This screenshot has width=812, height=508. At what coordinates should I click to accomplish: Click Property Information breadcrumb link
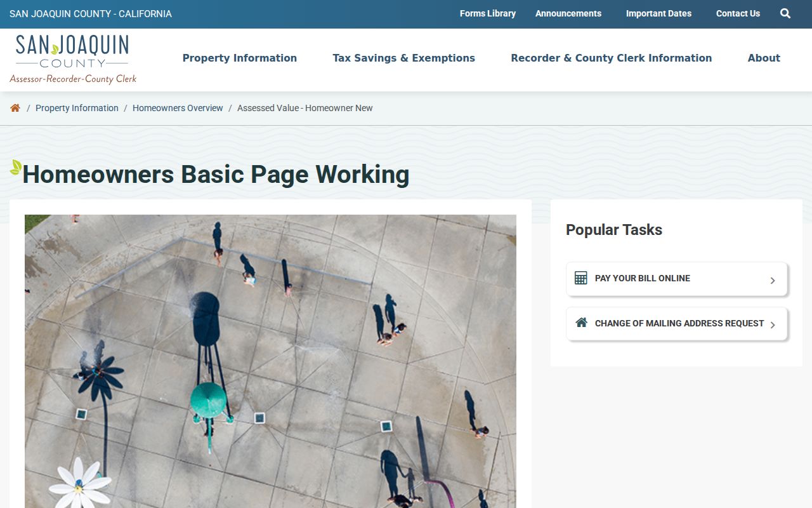pos(77,108)
